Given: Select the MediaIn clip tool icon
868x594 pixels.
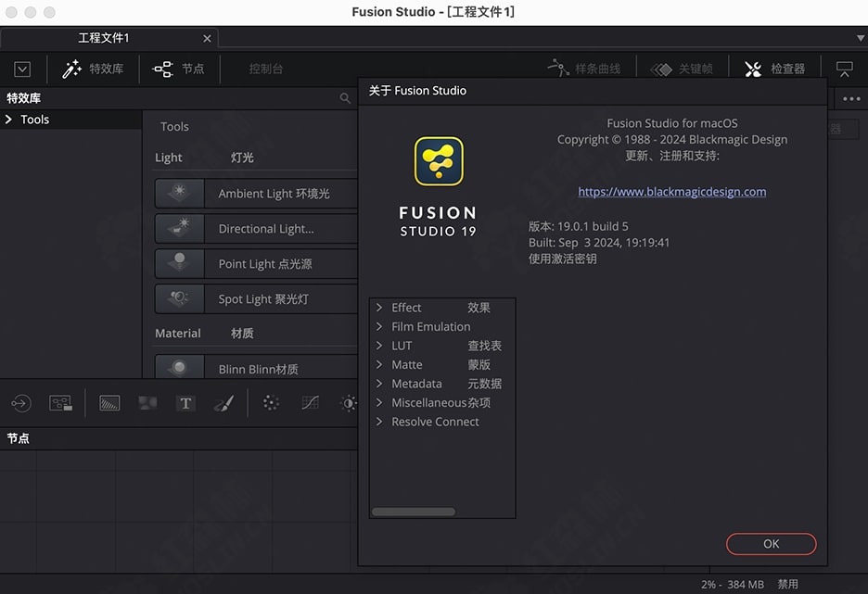Looking at the screenshot, I should pyautogui.click(x=61, y=403).
